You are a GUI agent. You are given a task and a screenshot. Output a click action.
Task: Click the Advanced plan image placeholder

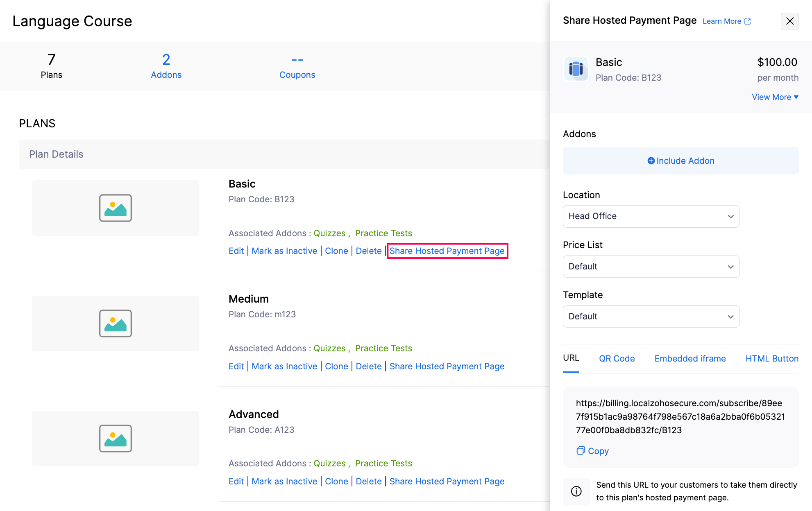pyautogui.click(x=116, y=439)
